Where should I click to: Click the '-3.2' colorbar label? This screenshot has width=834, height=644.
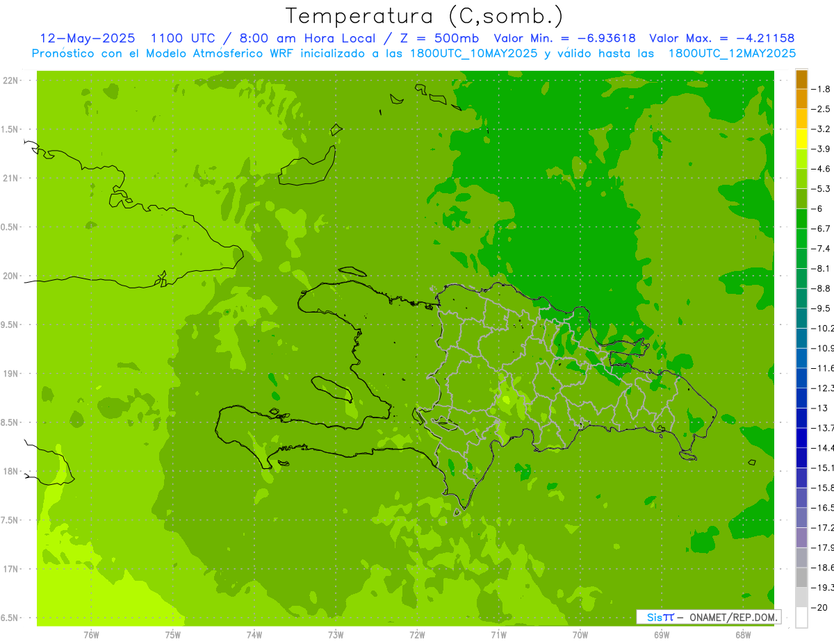coord(821,129)
